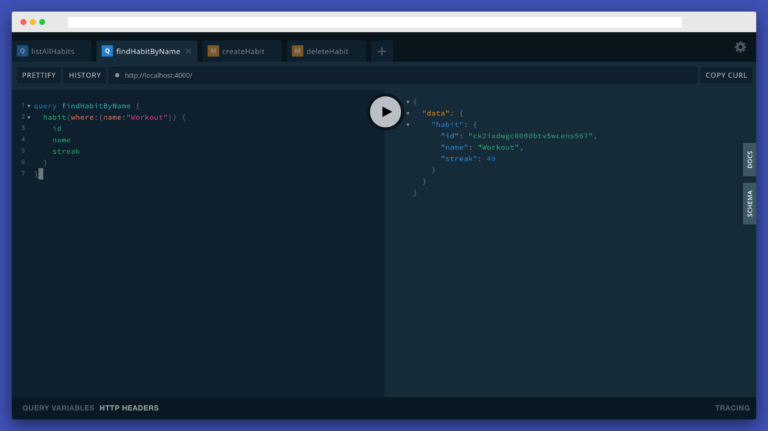Image resolution: width=768 pixels, height=431 pixels.
Task: Close the findHabitByName tab
Action: click(189, 51)
